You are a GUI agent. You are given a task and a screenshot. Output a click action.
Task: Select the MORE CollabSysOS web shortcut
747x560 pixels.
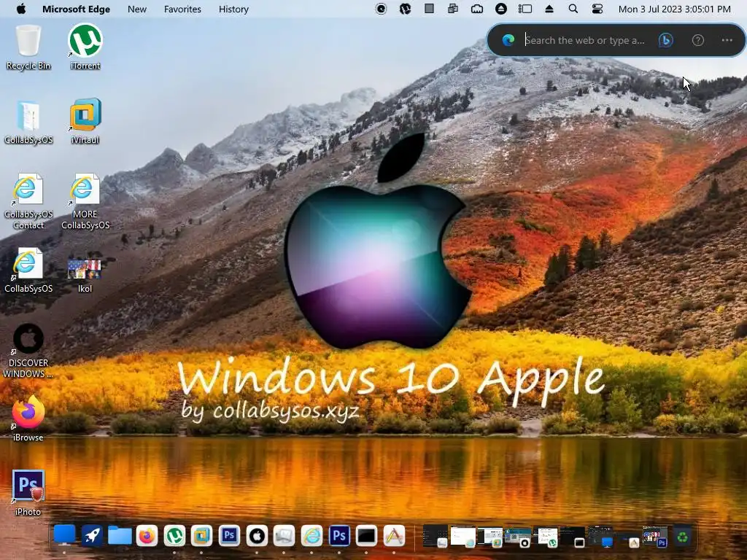tap(85, 201)
